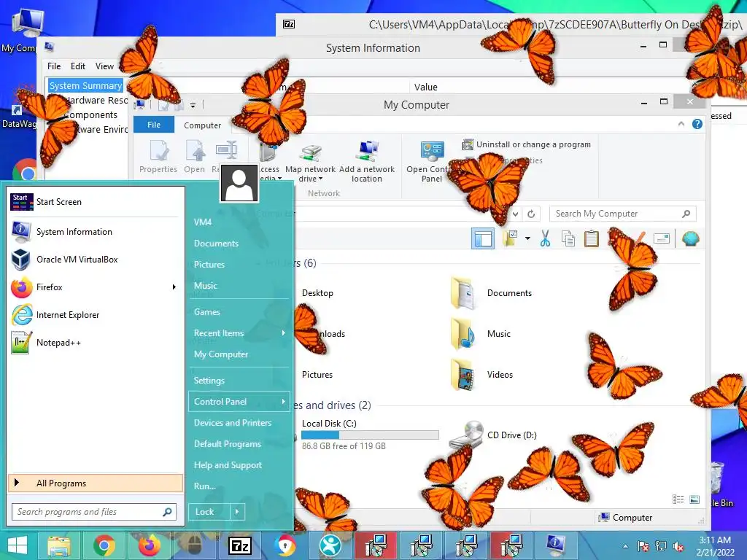Open File menu in System Information
Image resolution: width=747 pixels, height=560 pixels.
54,66
